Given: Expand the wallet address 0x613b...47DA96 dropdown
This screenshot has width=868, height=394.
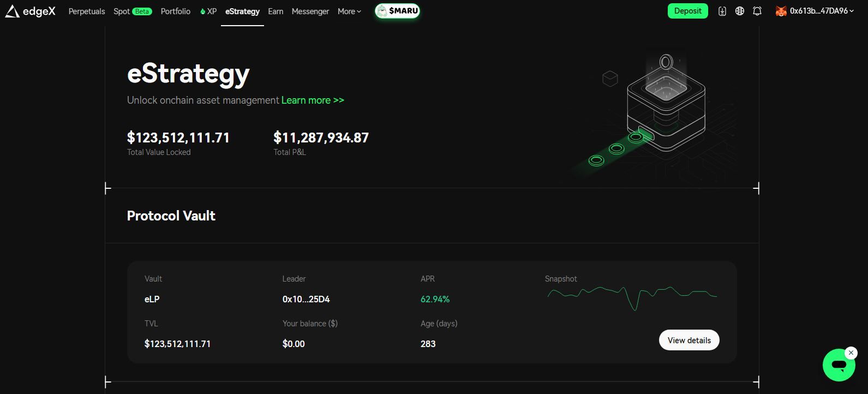Looking at the screenshot, I should 822,11.
